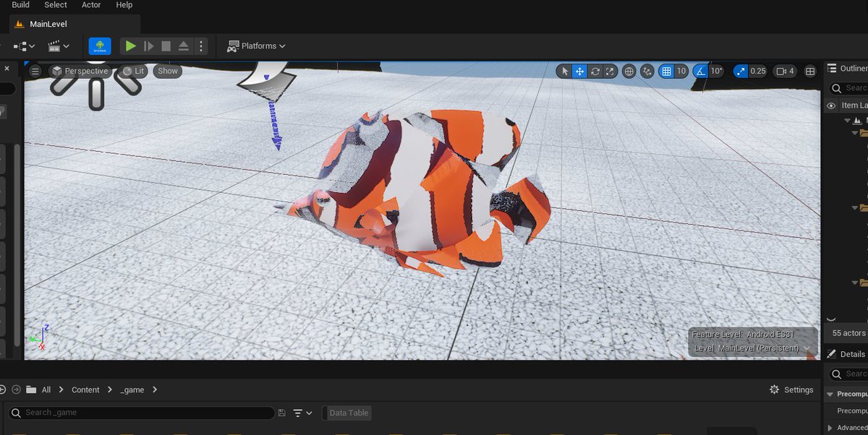
Task: Open the Actor menu
Action: tap(91, 5)
